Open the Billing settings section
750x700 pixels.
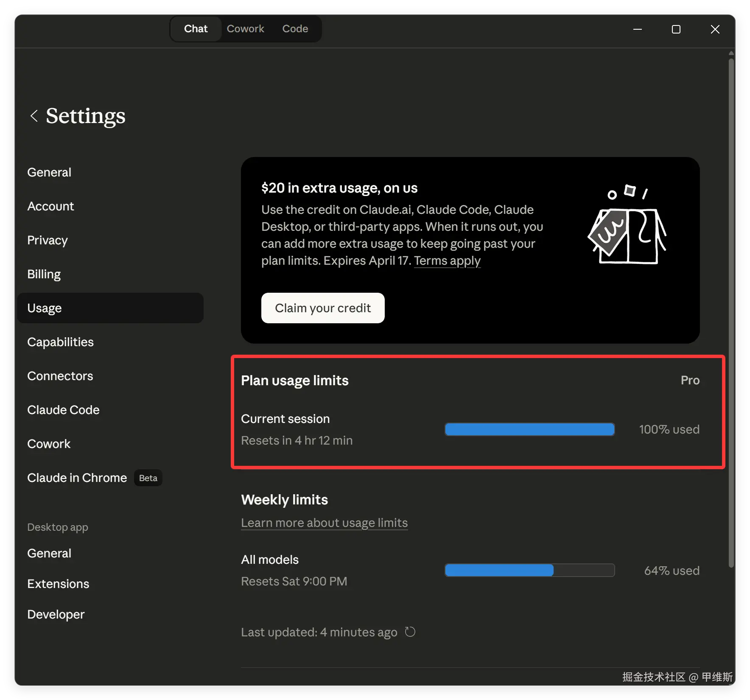click(44, 274)
